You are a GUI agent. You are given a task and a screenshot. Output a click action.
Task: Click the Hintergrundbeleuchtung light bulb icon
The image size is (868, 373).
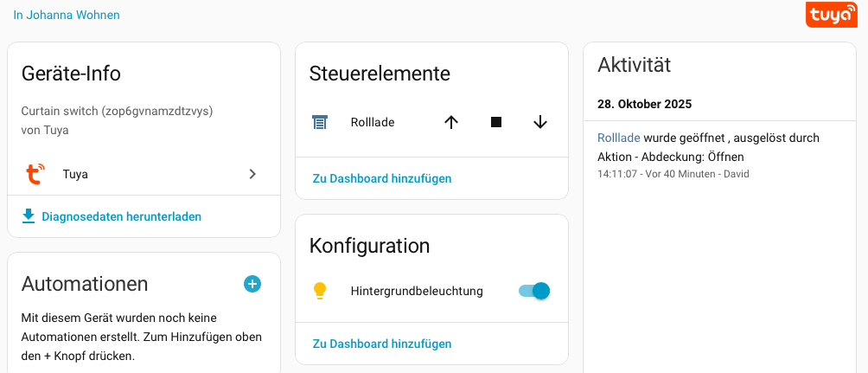pyautogui.click(x=320, y=291)
